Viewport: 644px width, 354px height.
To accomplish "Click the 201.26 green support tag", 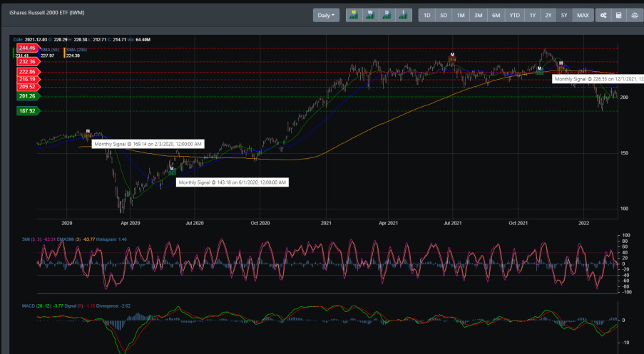I will (28, 96).
